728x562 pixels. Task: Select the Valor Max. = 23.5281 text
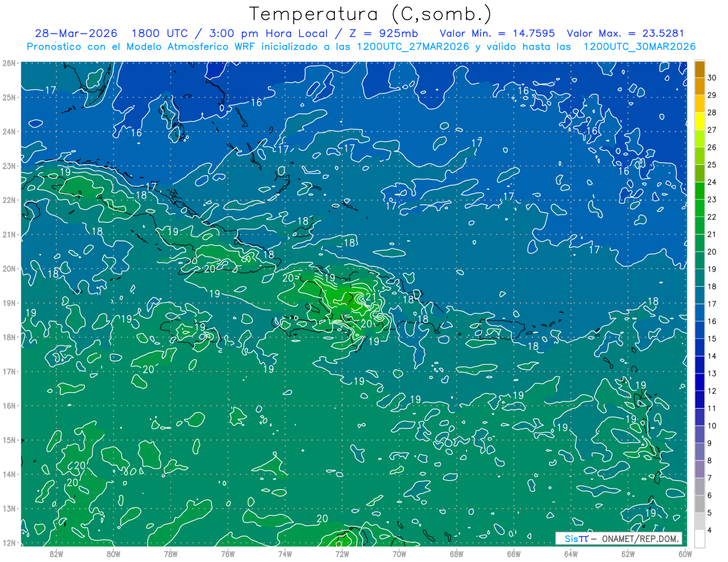(x=625, y=33)
